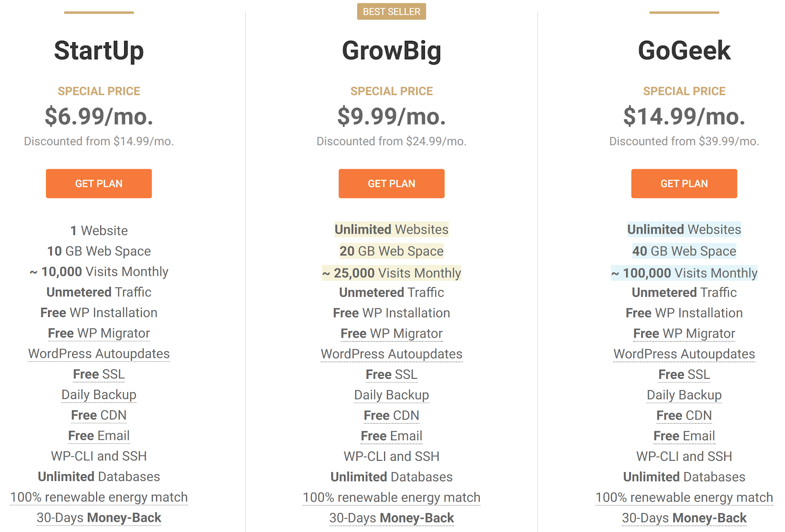Click the BEST SELLER badge
The image size is (785, 532).
tap(392, 11)
